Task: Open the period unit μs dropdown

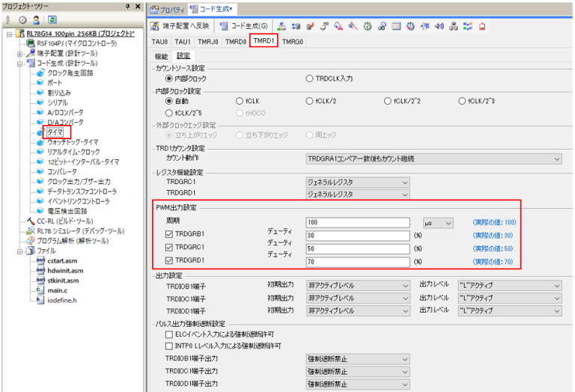Action: pyautogui.click(x=438, y=223)
